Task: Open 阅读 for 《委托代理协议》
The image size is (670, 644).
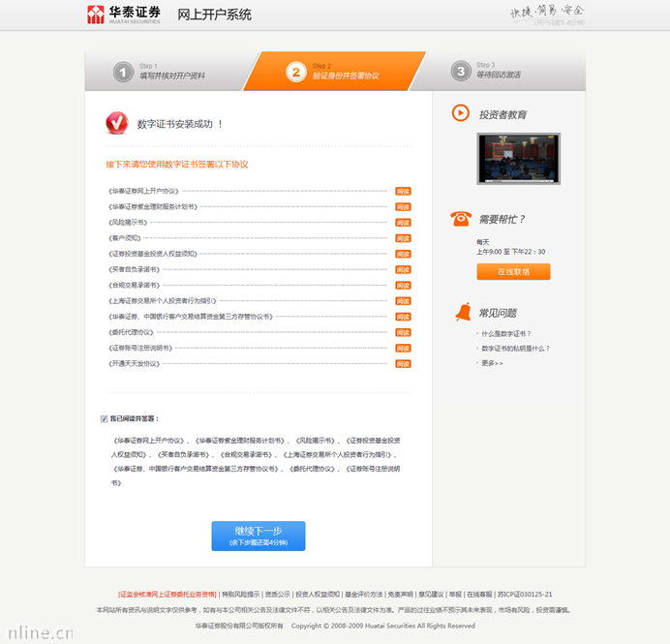Action: tap(403, 332)
